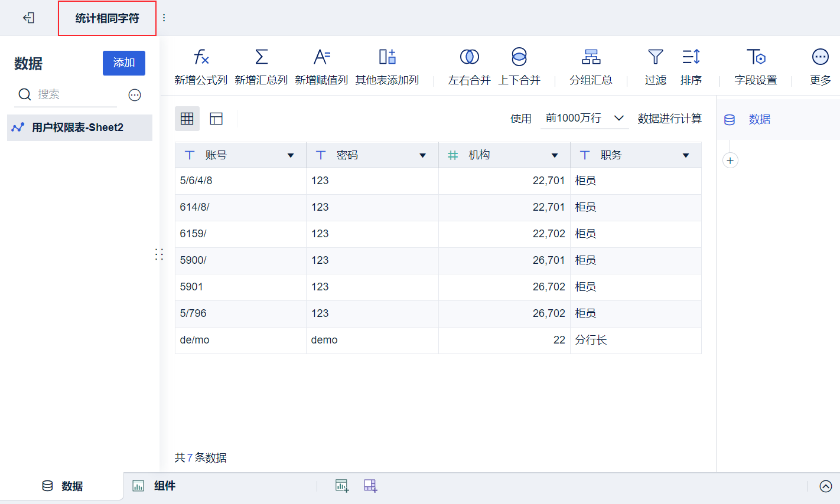Image resolution: width=840 pixels, height=504 pixels.
Task: Click the 账号 cell 614/8/
Action: coord(240,207)
